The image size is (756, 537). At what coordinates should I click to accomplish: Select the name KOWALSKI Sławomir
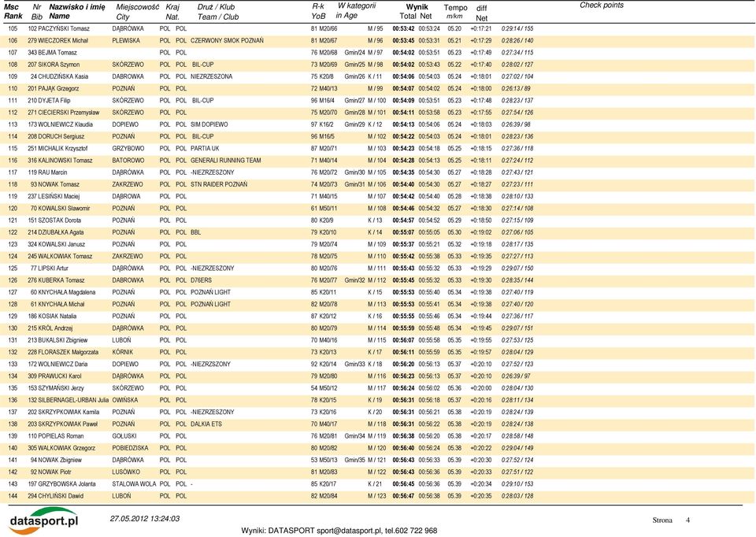click(x=64, y=208)
